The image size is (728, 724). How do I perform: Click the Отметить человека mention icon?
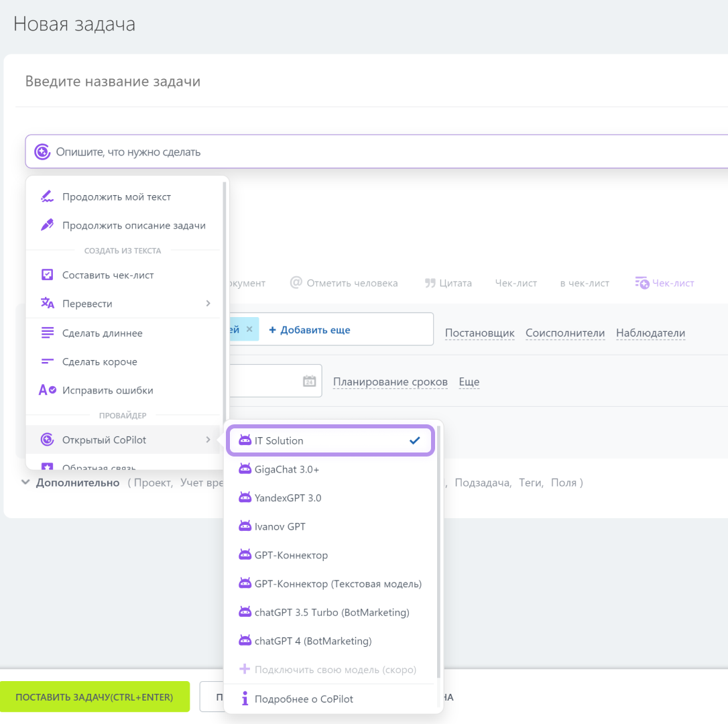pos(296,283)
